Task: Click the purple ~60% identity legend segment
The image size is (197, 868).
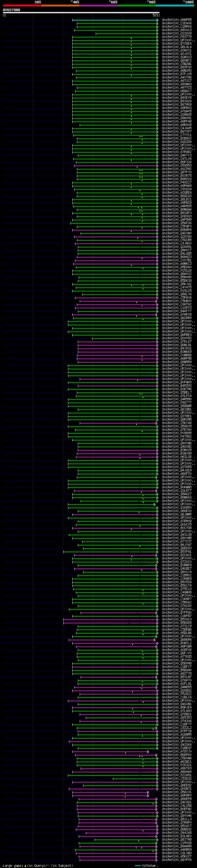Action: (98, 6)
